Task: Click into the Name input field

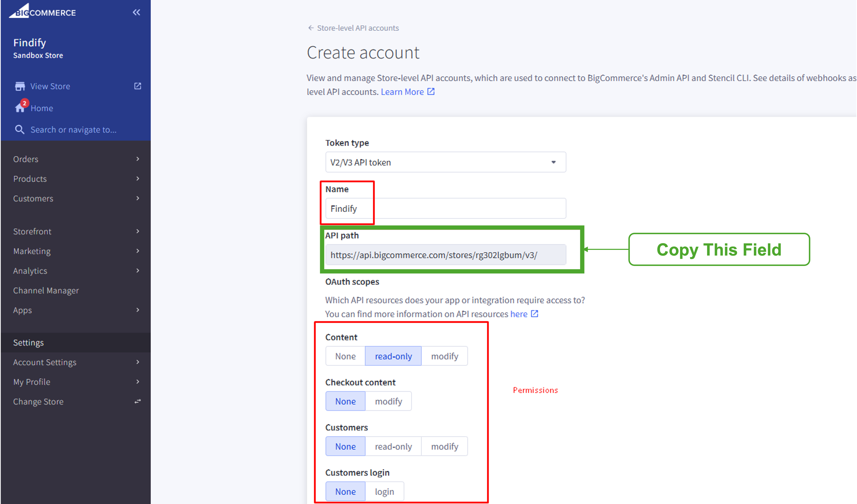Action: coord(446,208)
